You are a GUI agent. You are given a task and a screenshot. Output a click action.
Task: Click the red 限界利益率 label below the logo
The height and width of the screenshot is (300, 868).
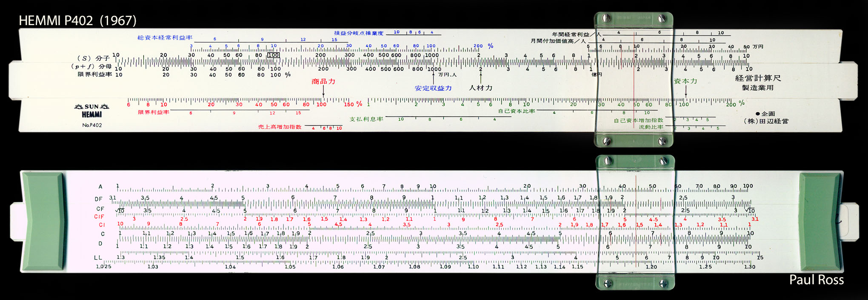[154, 112]
